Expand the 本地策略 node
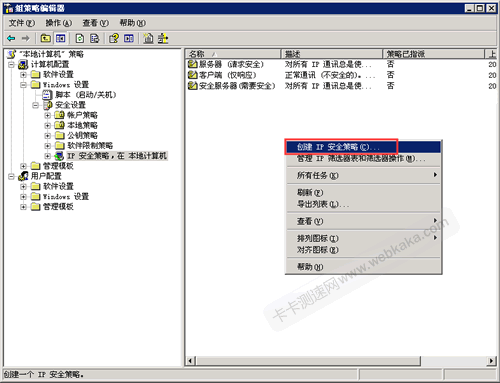The width and height of the screenshot is (500, 383). (48, 125)
